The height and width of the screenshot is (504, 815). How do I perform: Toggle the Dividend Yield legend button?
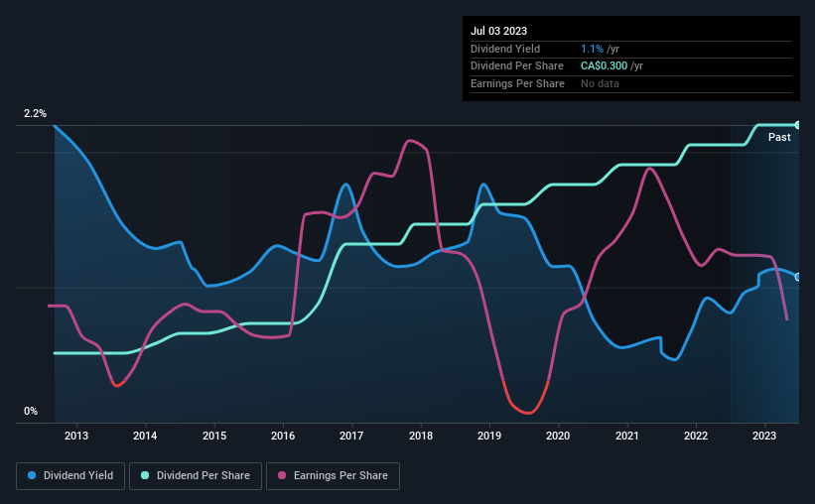point(70,476)
